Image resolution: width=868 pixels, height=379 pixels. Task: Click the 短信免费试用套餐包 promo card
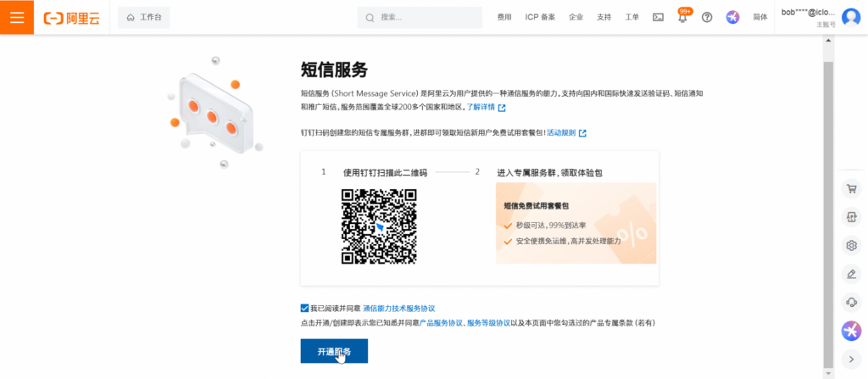pyautogui.click(x=576, y=223)
